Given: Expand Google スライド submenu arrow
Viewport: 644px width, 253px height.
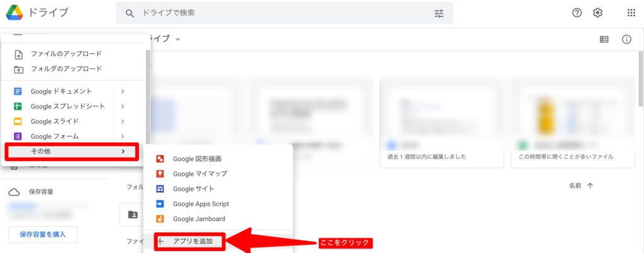Looking at the screenshot, I should tap(123, 121).
